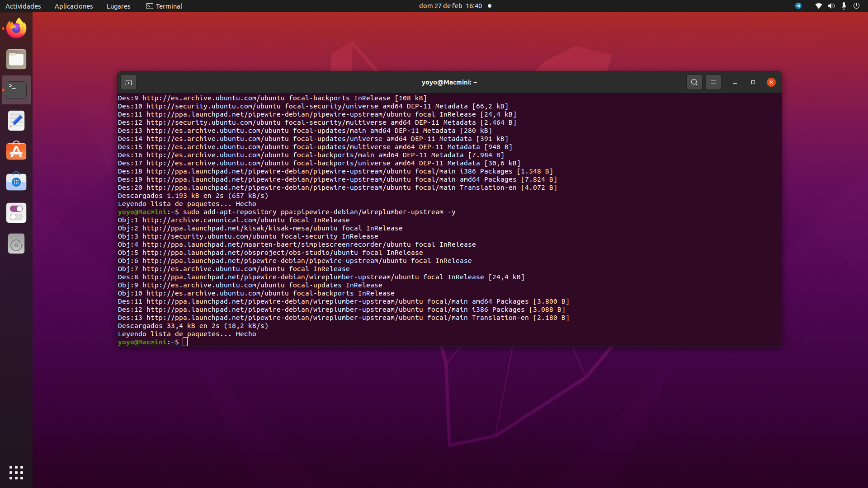Click the new tab button in terminal
Screen dimensions: 868x488
coord(128,82)
